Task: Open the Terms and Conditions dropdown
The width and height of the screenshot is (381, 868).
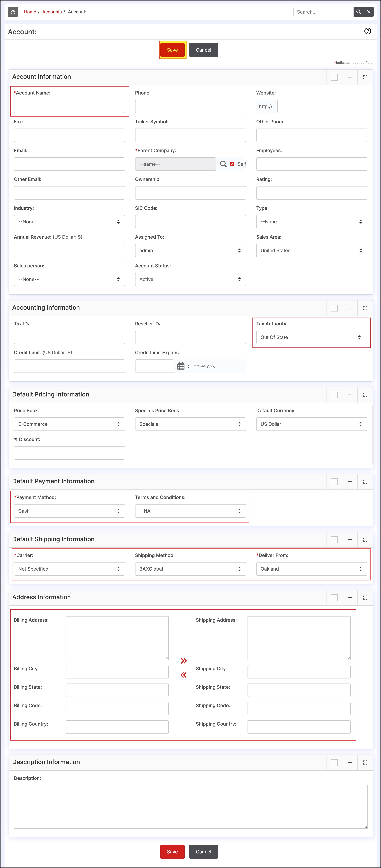Action: 190,511
